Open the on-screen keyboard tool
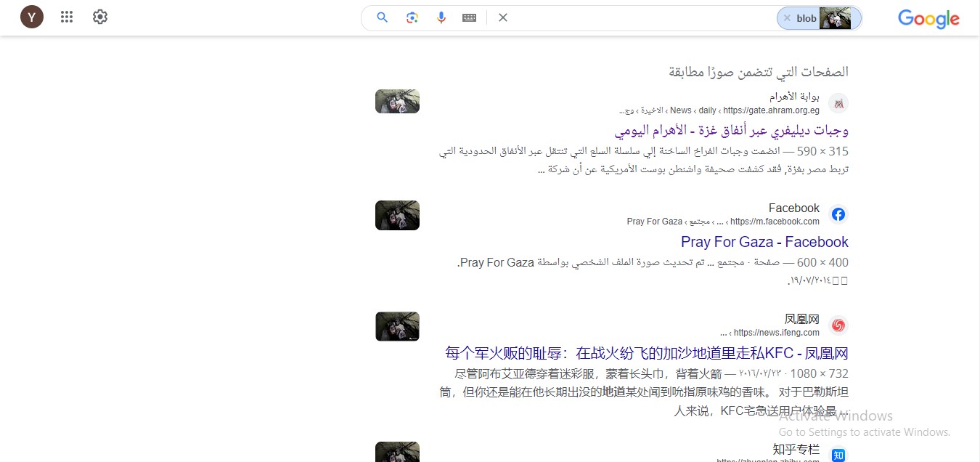980x462 pixels. click(x=469, y=17)
